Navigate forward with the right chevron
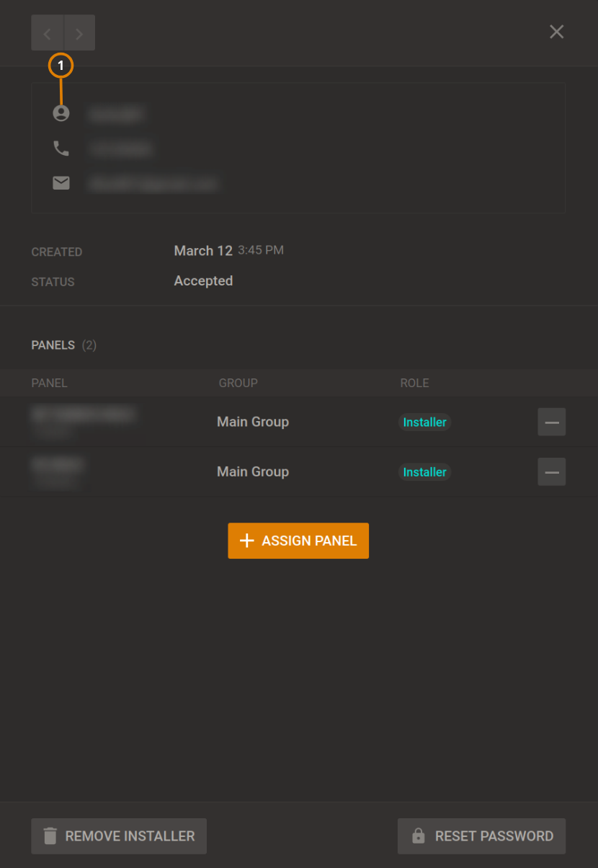The image size is (598, 868). (79, 32)
